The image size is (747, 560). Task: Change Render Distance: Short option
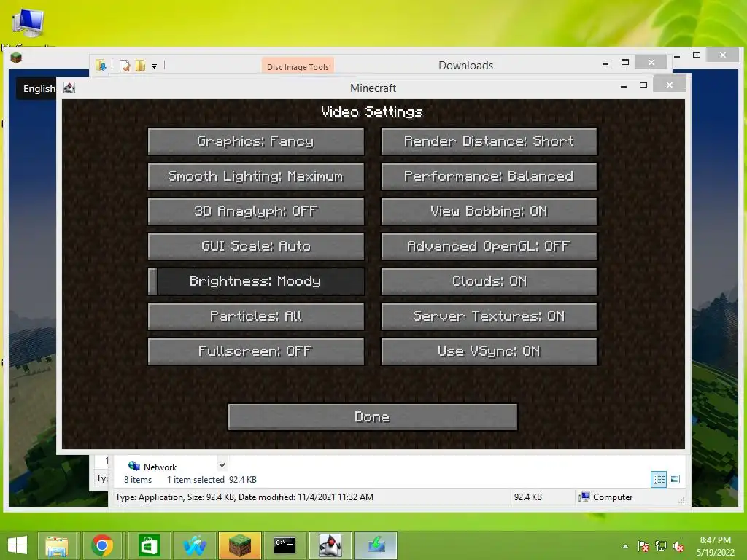(x=489, y=141)
